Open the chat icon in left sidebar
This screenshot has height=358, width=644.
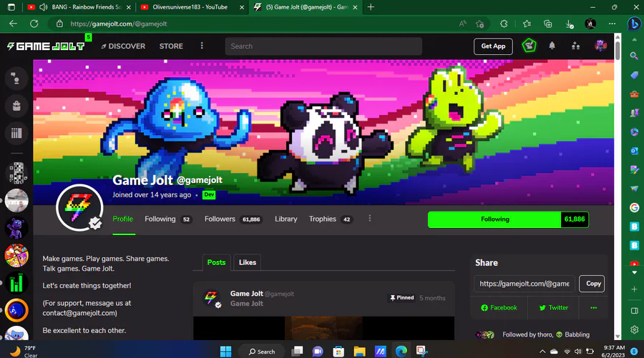16,78
